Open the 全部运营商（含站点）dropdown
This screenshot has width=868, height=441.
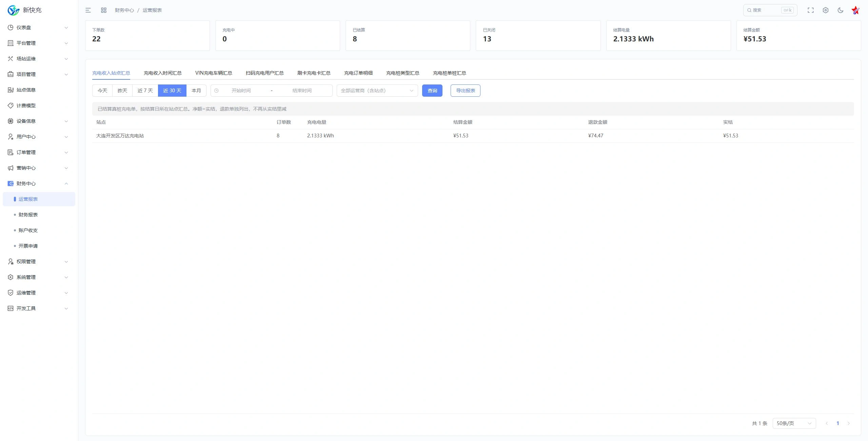point(377,91)
